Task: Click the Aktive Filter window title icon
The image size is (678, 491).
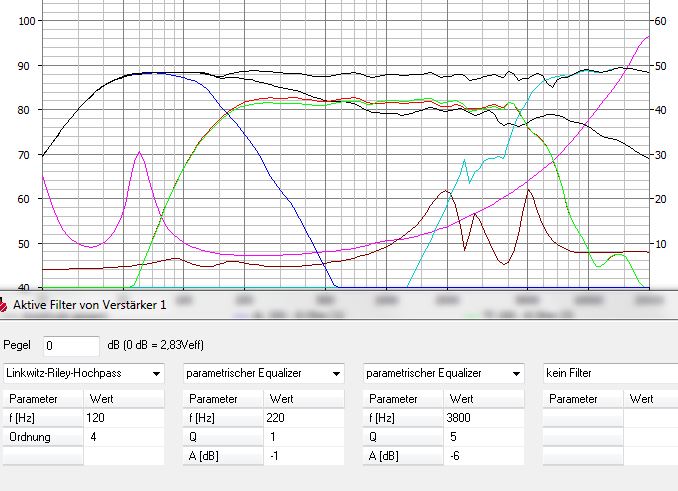Action: pyautogui.click(x=6, y=303)
